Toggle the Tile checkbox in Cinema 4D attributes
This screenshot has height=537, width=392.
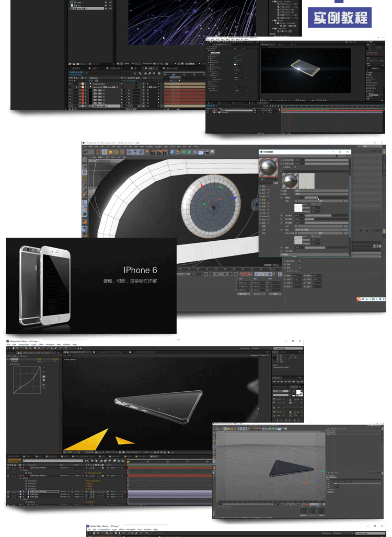point(300,264)
